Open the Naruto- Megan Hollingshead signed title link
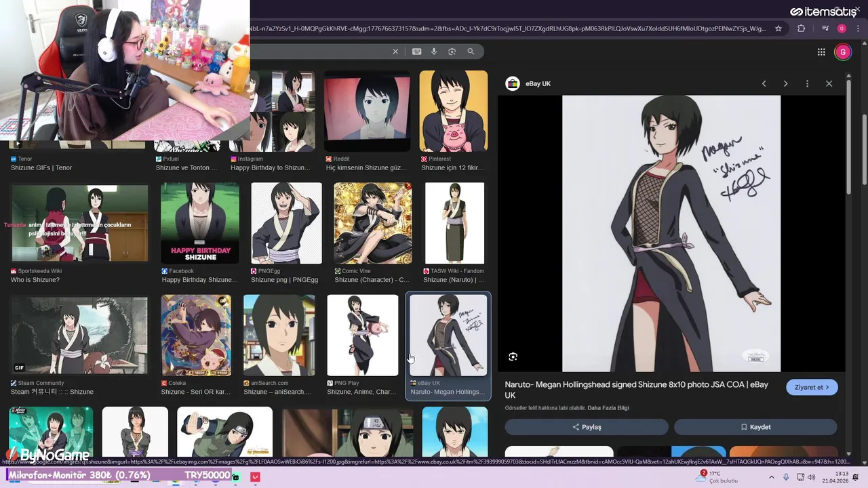 click(x=636, y=390)
